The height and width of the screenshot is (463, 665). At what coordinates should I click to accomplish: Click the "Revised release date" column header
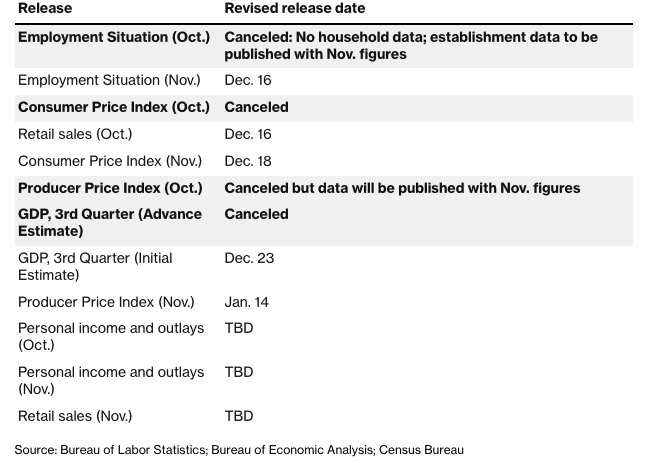[x=294, y=8]
